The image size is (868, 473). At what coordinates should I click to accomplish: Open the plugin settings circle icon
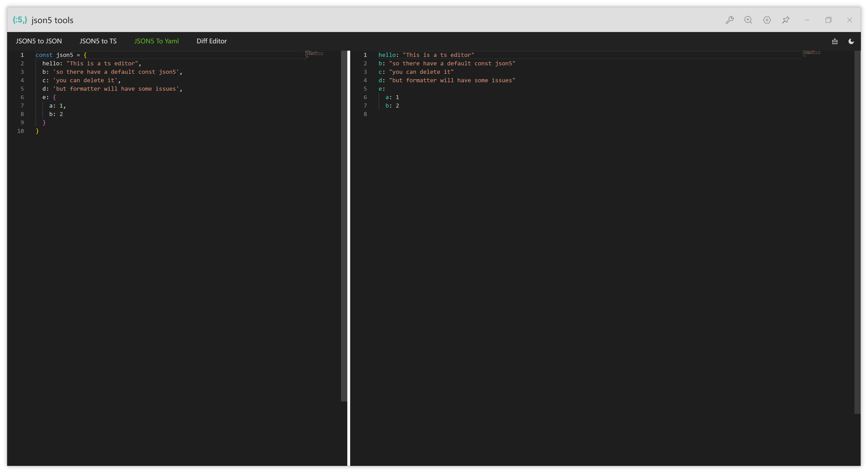point(767,20)
